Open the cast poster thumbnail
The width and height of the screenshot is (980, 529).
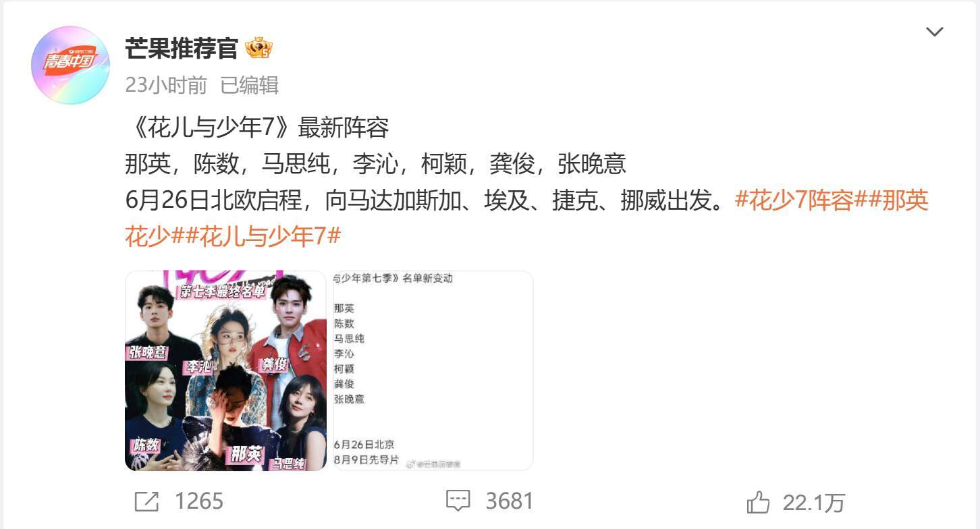coord(225,370)
